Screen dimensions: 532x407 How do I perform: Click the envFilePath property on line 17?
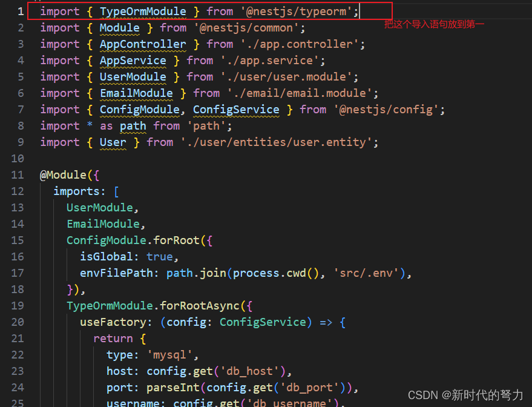pos(116,273)
